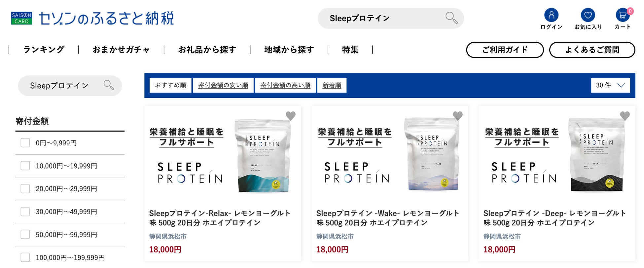Favorite the Sleepプロテイン -Deep- product heart
The height and width of the screenshot is (268, 644).
coord(625,116)
